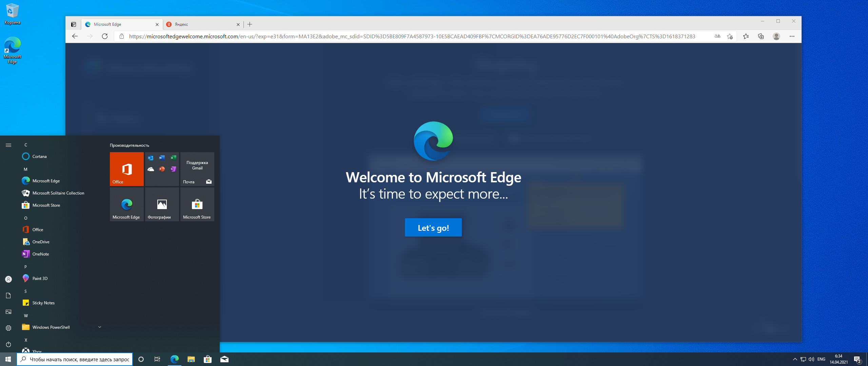Image resolution: width=868 pixels, height=366 pixels.
Task: Open a new tab with plus
Action: click(250, 24)
